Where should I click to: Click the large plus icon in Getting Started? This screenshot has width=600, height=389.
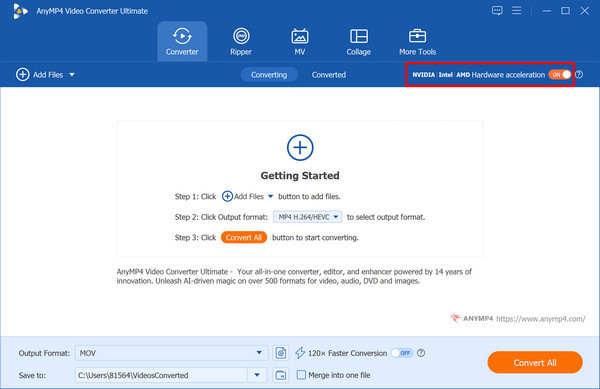pyautogui.click(x=300, y=148)
